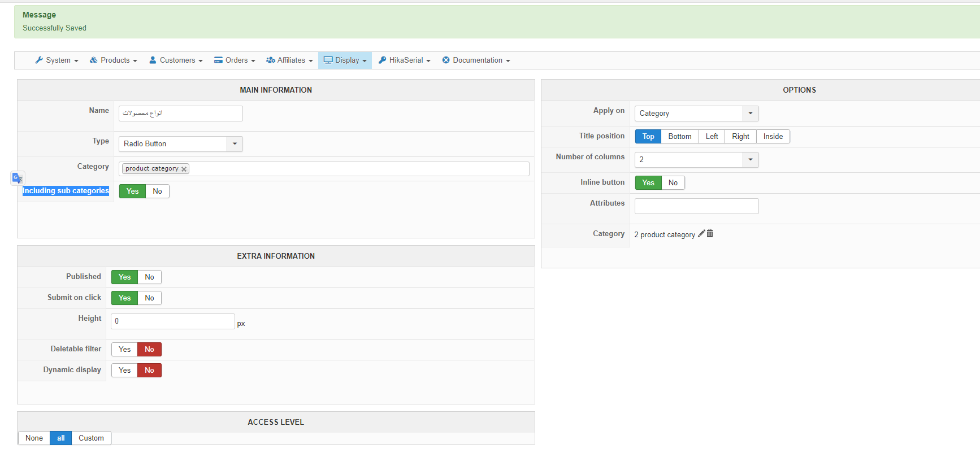
Task: Set Published to No
Action: [x=149, y=277]
